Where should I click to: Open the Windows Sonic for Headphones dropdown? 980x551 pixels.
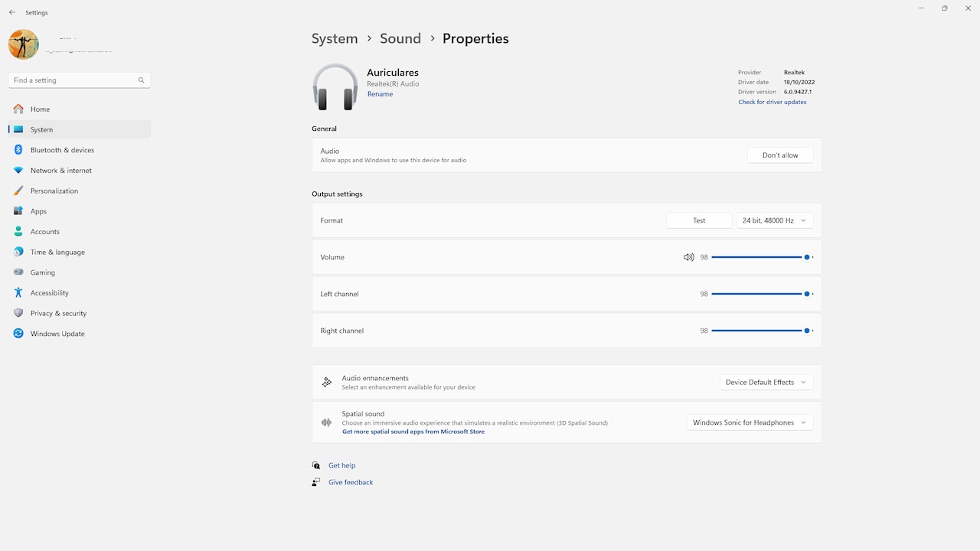(750, 422)
